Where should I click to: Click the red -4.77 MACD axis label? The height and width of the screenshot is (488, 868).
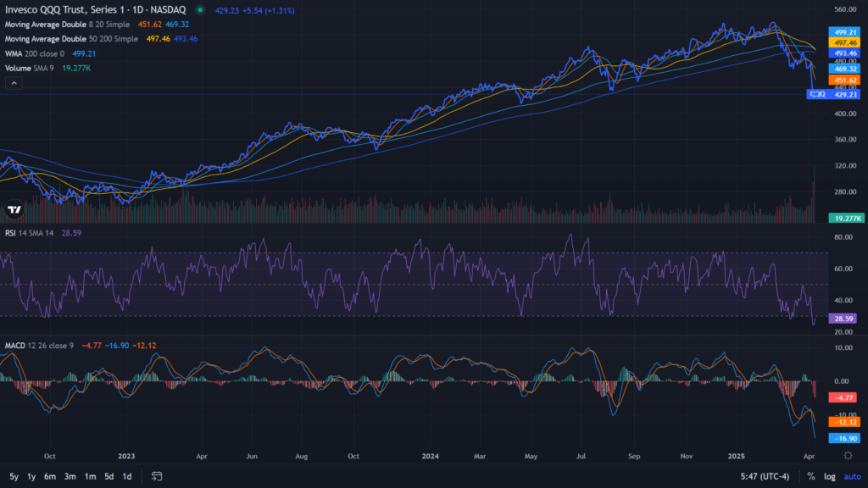[843, 397]
